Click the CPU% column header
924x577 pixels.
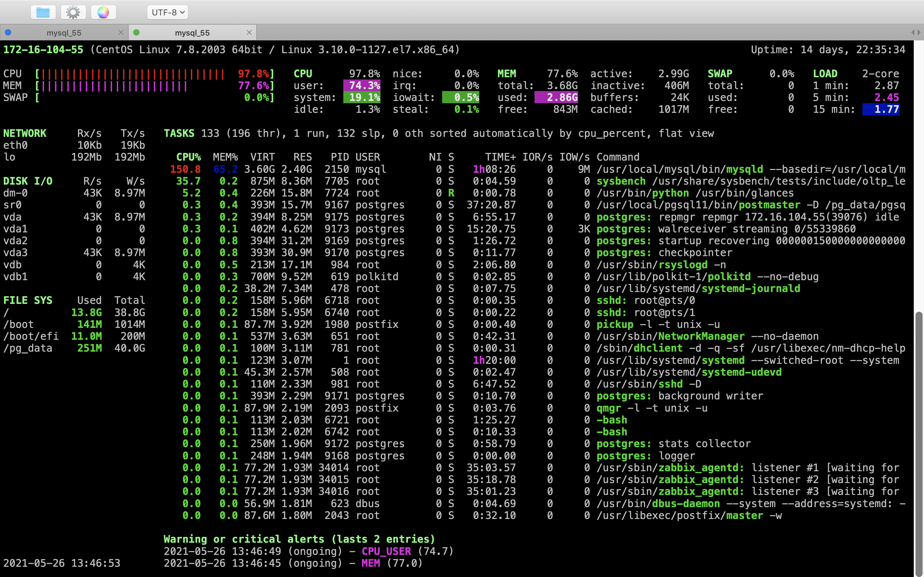188,157
